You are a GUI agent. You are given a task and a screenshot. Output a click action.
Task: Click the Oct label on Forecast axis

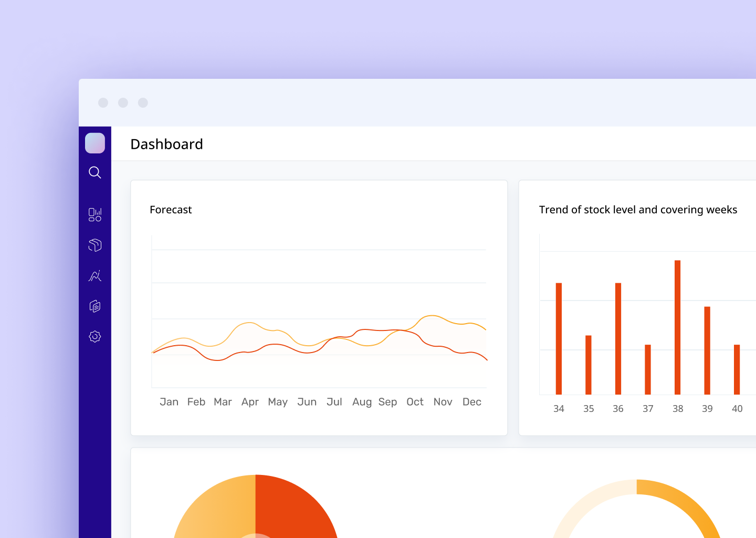pyautogui.click(x=415, y=402)
